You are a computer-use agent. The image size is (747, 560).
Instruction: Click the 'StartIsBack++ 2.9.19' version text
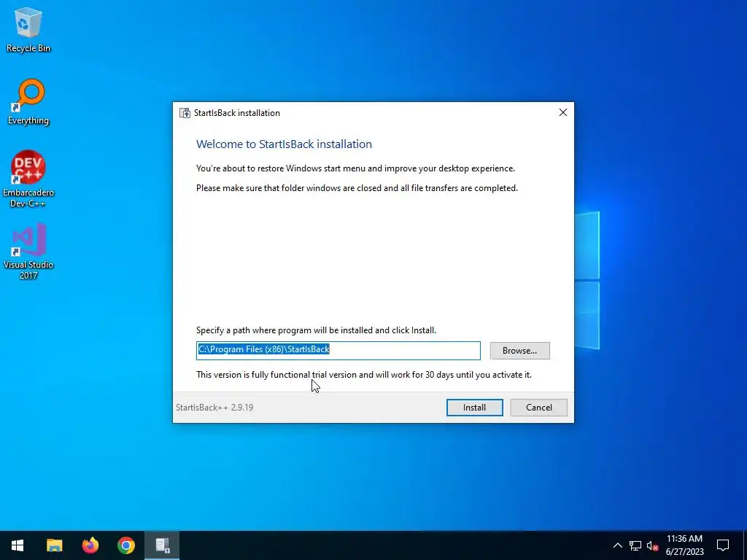click(x=214, y=408)
